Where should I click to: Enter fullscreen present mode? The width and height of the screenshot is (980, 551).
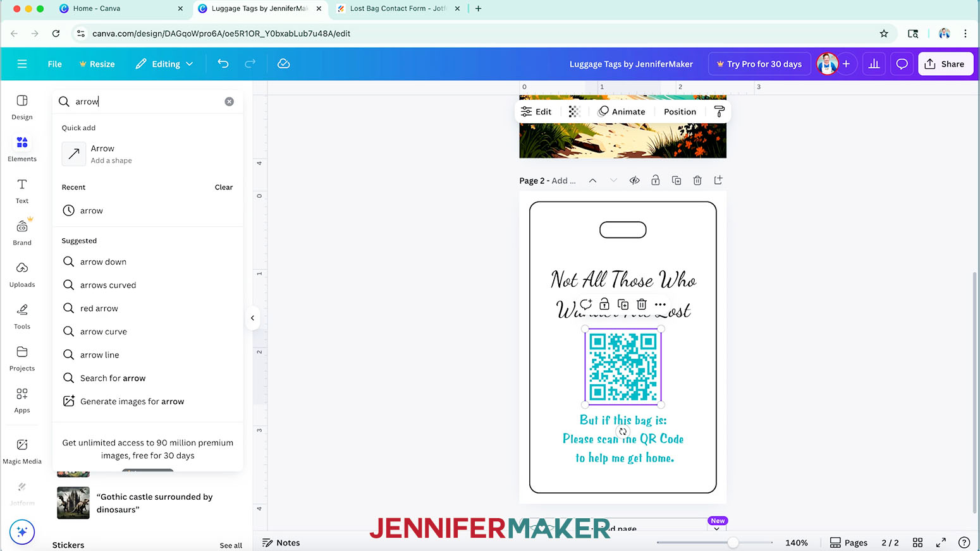click(941, 543)
